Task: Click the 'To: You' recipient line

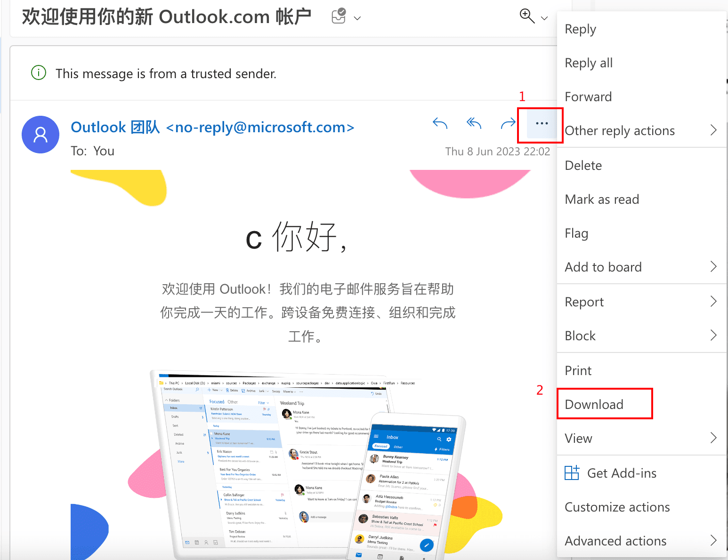Action: [x=92, y=151]
